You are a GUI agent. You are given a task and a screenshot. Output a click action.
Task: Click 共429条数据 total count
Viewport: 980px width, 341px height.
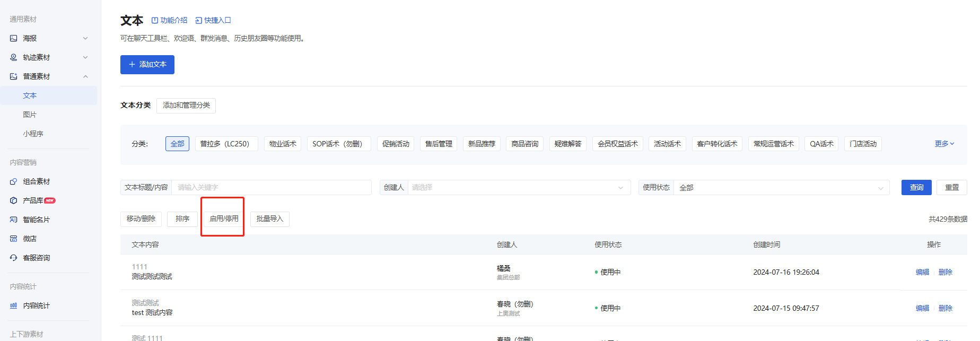(x=948, y=219)
